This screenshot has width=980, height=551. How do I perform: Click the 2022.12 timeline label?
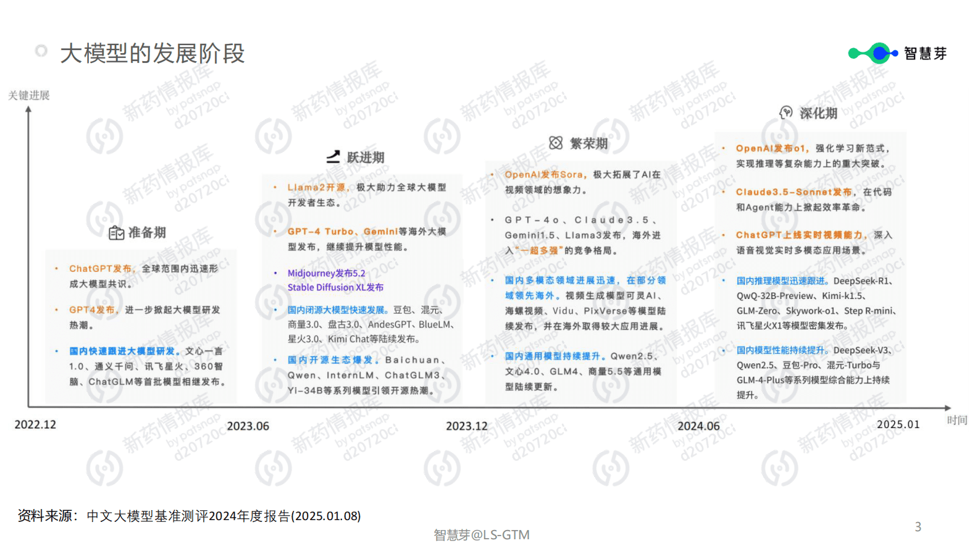tap(35, 425)
